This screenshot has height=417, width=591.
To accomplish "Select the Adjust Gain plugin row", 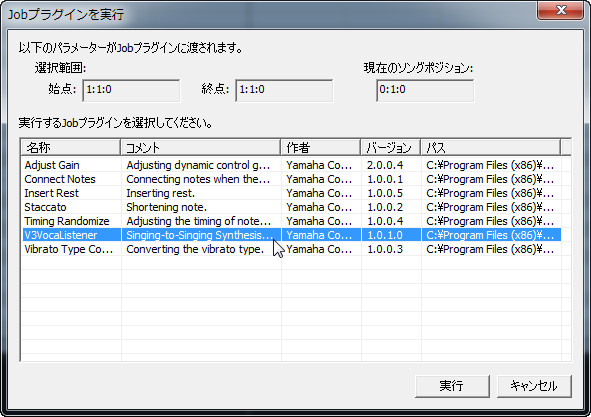I will coord(292,165).
